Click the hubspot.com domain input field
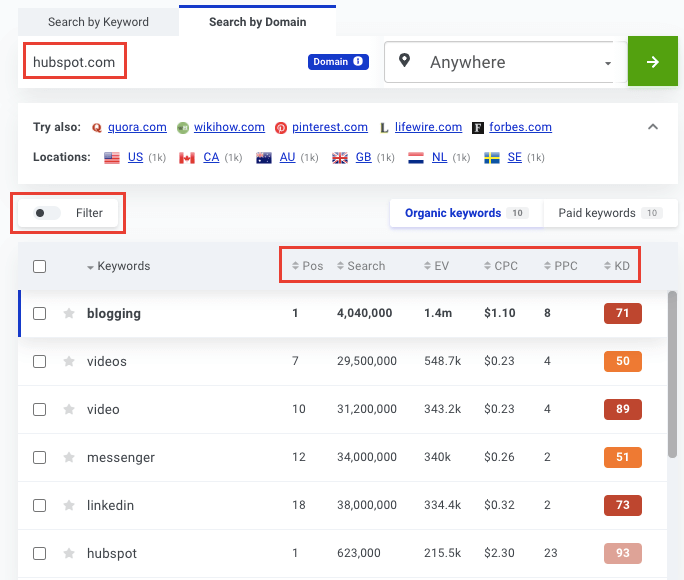The height and width of the screenshot is (580, 684). [x=161, y=62]
